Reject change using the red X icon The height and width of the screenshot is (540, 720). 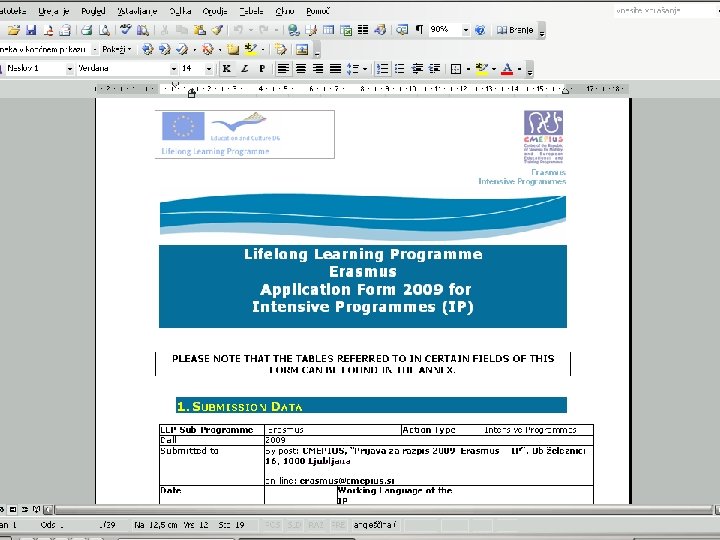(208, 49)
